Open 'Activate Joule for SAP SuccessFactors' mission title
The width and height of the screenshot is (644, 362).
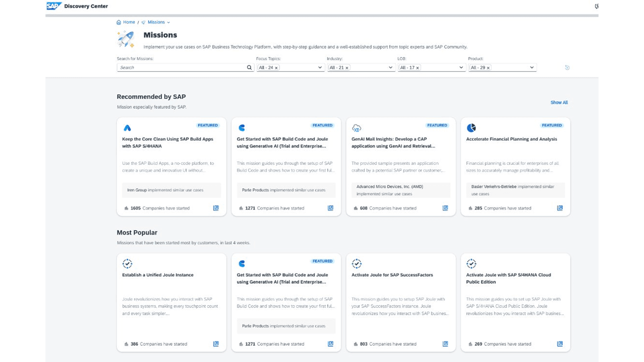coord(392,275)
